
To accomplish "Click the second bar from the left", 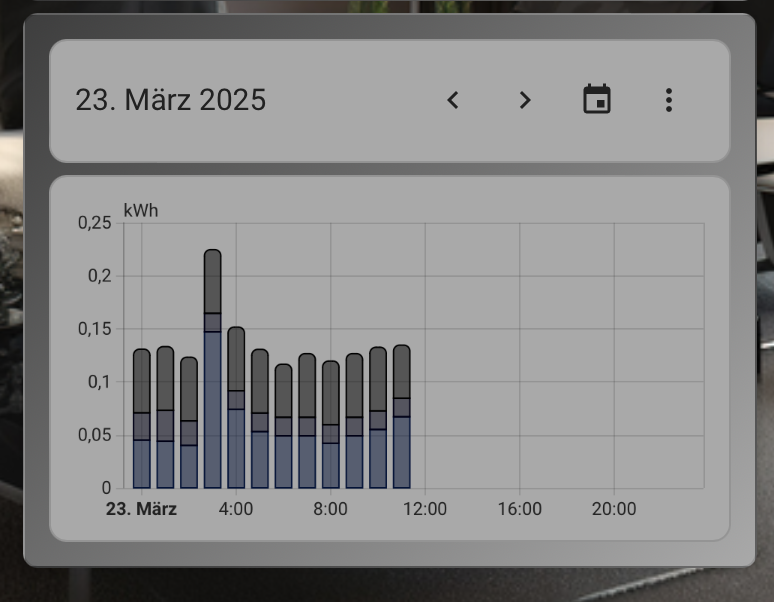I will click(x=165, y=418).
